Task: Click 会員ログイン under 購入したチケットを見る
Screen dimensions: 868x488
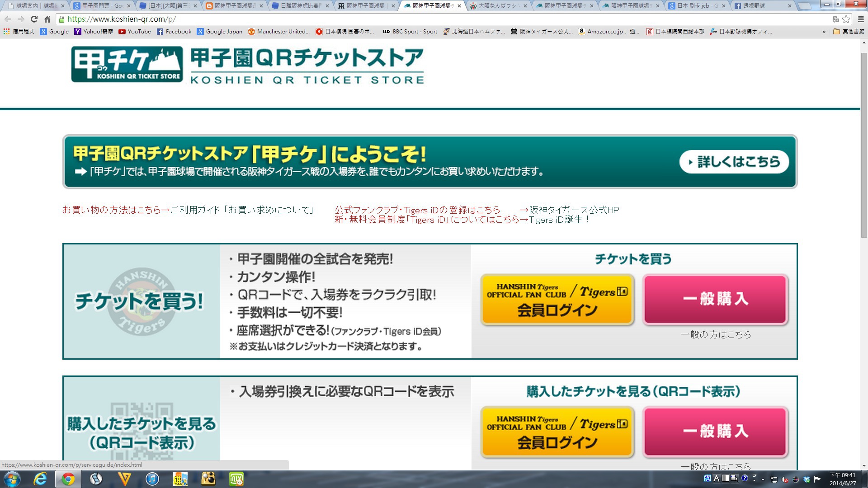Action: tap(557, 432)
